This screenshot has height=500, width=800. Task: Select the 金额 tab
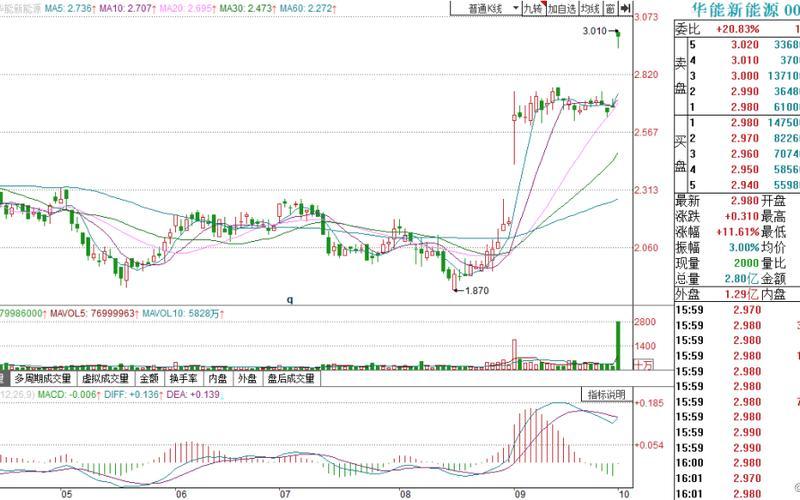click(x=149, y=379)
